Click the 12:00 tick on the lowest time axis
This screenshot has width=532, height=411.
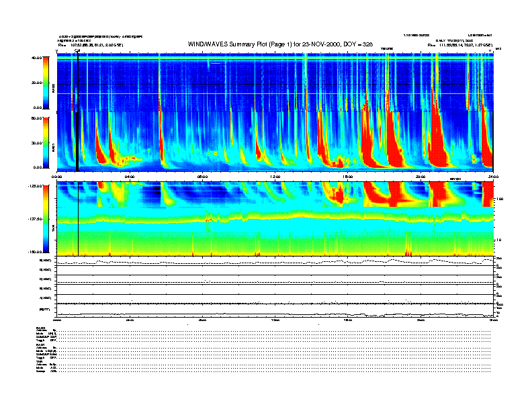[x=275, y=320]
